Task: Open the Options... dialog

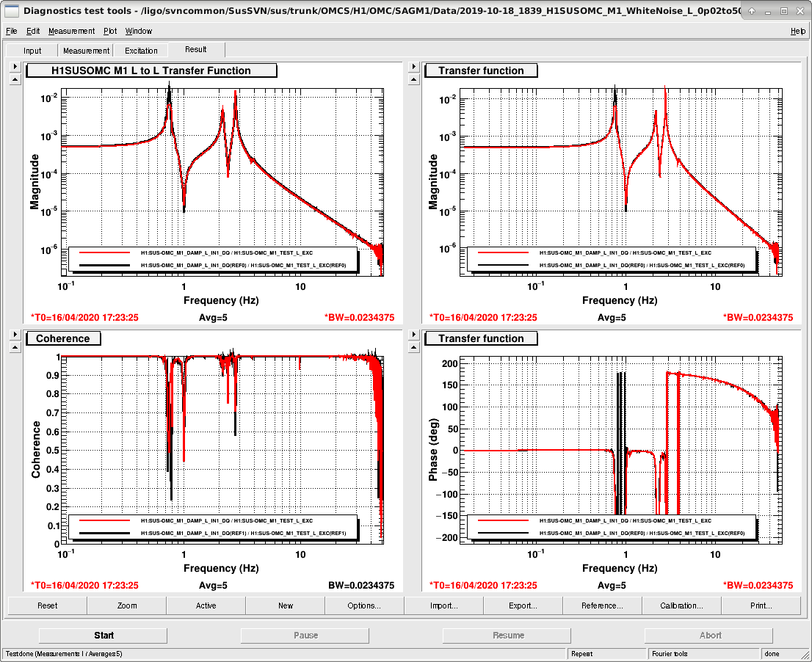Action: (x=364, y=605)
